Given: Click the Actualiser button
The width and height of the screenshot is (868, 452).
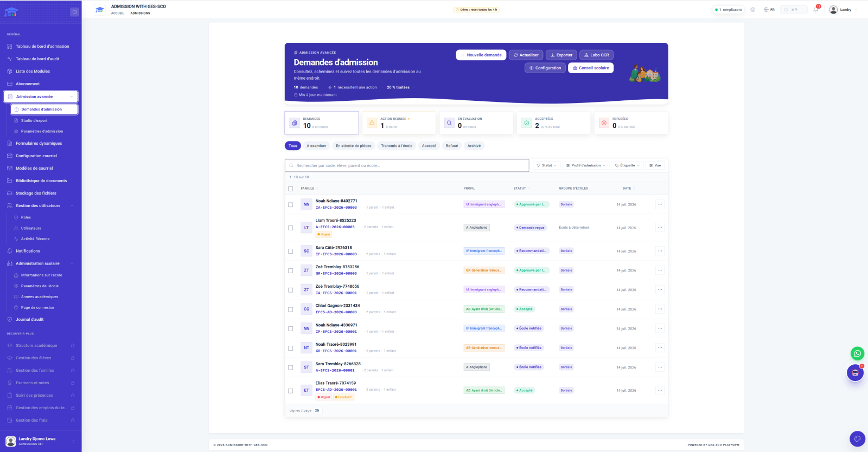Looking at the screenshot, I should tap(526, 55).
